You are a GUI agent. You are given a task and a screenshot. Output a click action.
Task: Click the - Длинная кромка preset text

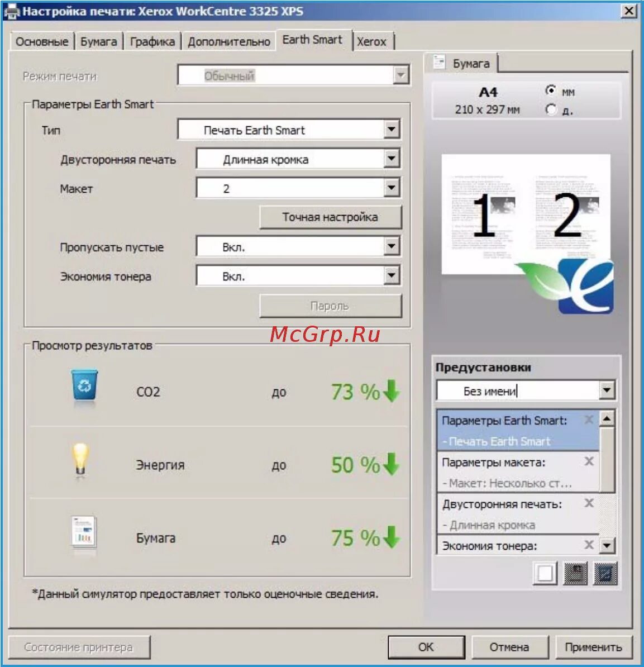point(489,525)
